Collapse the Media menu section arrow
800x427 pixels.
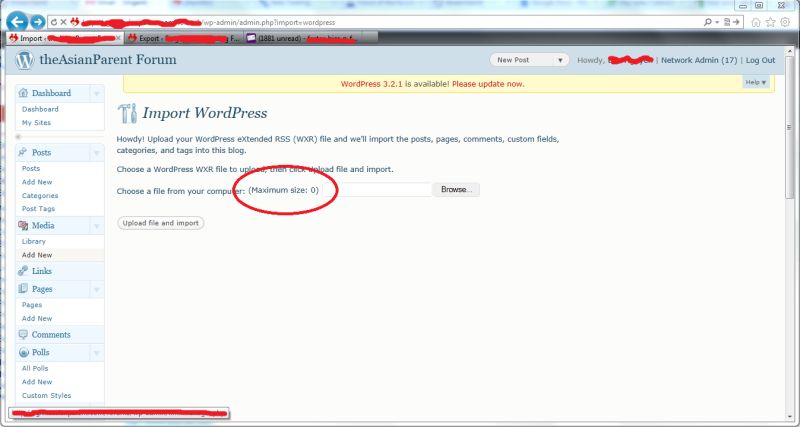coord(96,225)
